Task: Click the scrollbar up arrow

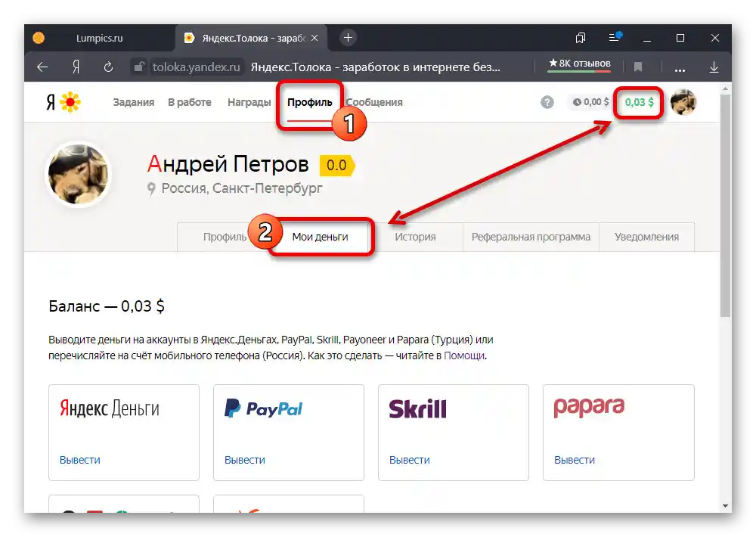Action: point(725,88)
